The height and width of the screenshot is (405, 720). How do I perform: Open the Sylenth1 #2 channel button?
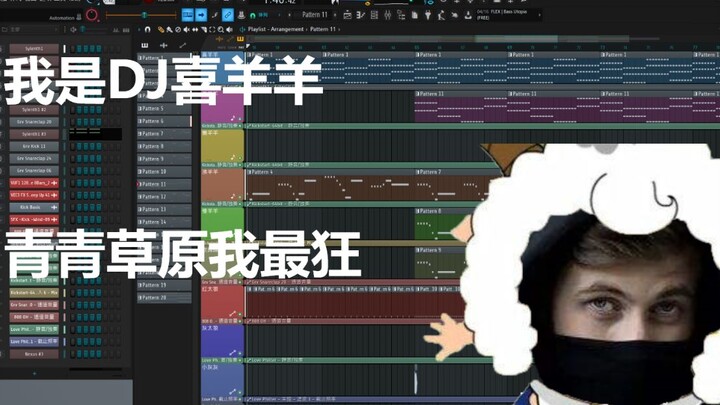click(34, 110)
